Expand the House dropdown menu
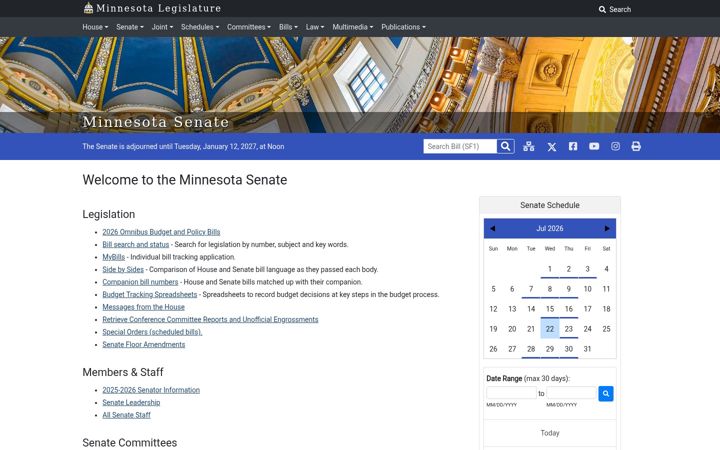The width and height of the screenshot is (720, 450). [95, 27]
